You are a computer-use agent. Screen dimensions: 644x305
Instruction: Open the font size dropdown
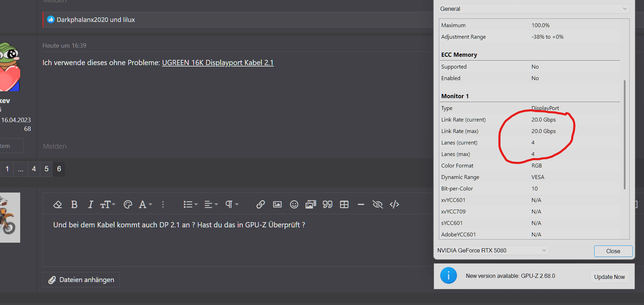coord(108,204)
